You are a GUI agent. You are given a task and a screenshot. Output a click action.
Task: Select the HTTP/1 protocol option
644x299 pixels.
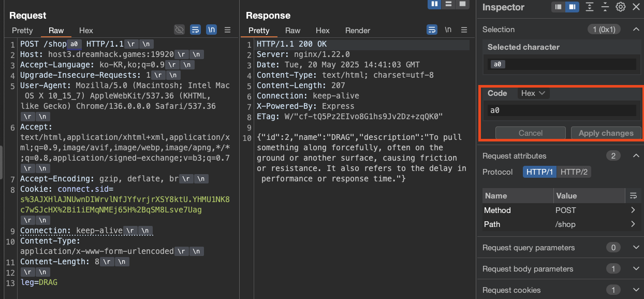[539, 172]
